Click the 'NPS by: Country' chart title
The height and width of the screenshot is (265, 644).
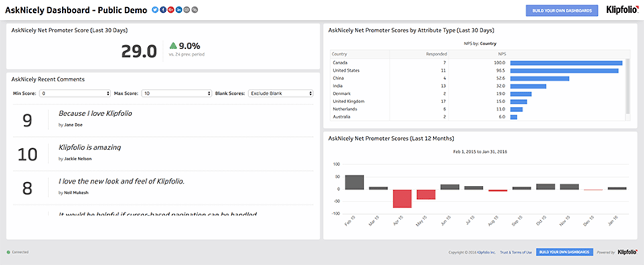click(480, 44)
